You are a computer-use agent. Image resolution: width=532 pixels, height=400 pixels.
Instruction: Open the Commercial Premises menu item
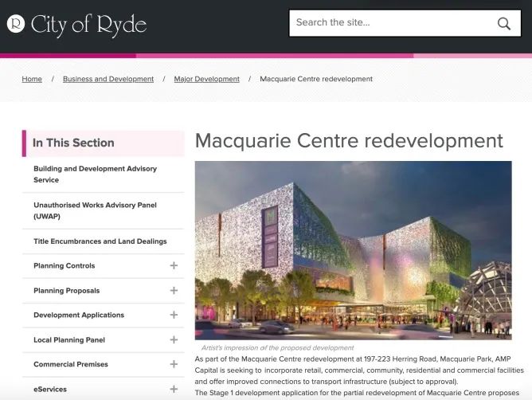point(71,364)
